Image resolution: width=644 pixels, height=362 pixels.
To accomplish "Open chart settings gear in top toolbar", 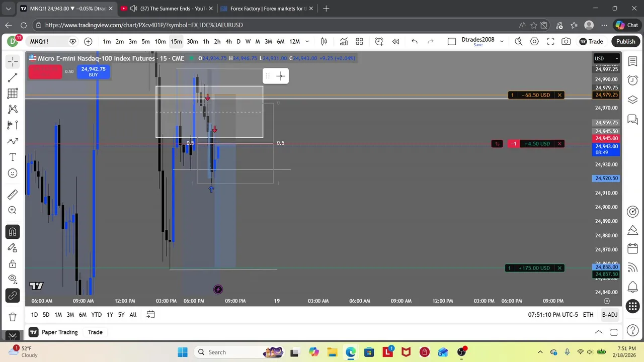I will click(x=534, y=41).
